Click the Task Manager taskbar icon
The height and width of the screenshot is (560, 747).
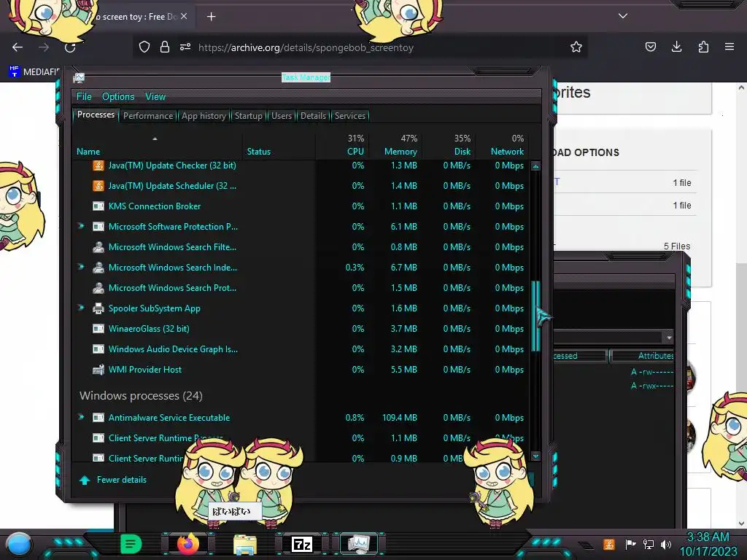[x=358, y=544]
